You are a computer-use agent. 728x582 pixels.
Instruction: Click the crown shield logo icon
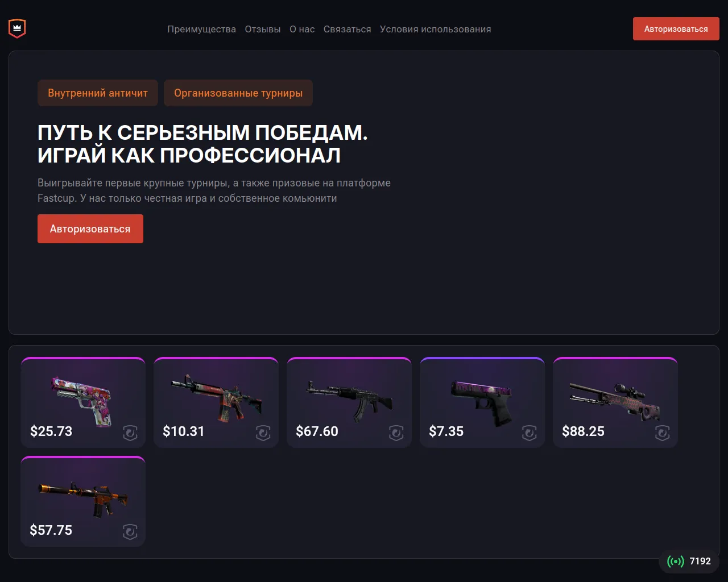(x=17, y=28)
